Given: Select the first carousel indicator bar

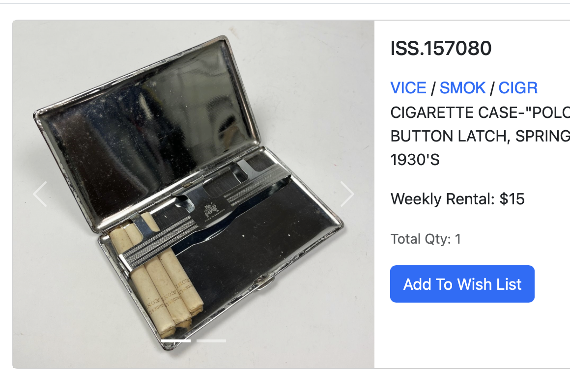Looking at the screenshot, I should click(x=176, y=341).
